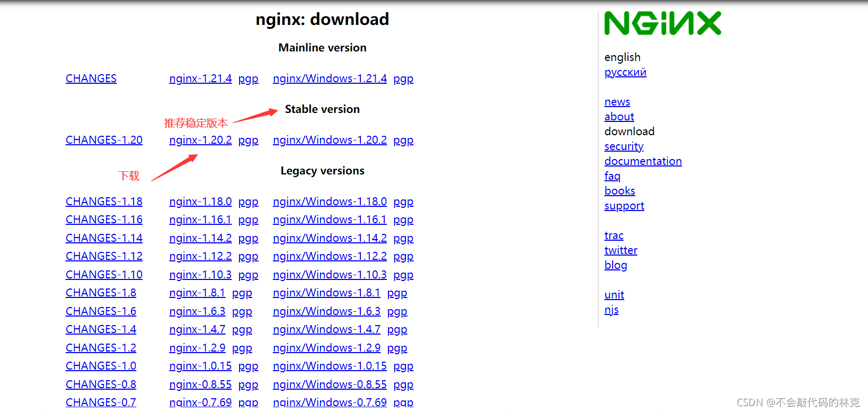Screen dimensions: 868x412
Task: Download nginx-1.16.1
Action: [x=200, y=220]
